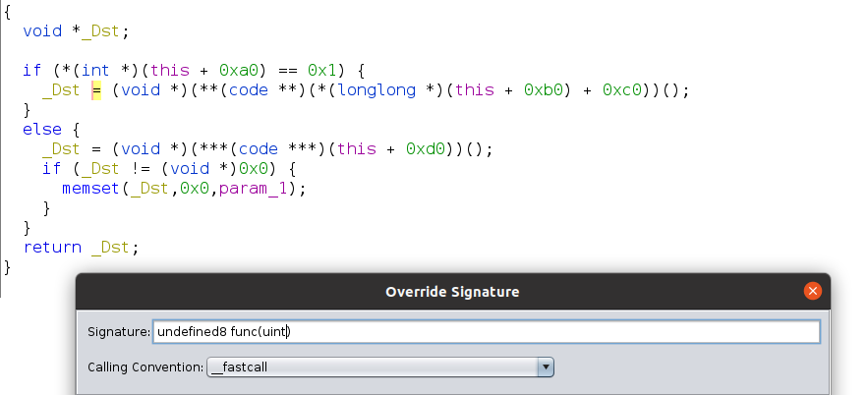868x395 pixels.
Task: Select param_1 in the memset call
Action: point(253,190)
